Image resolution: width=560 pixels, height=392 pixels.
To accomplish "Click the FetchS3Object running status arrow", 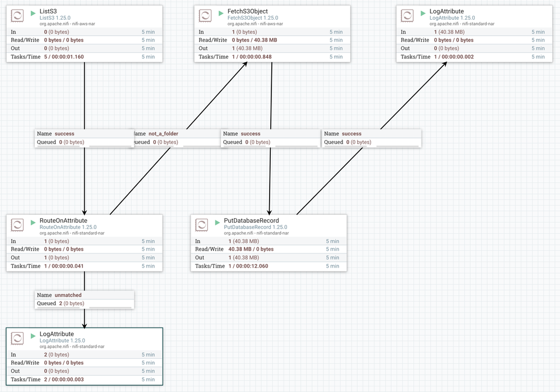I will pos(221,13).
